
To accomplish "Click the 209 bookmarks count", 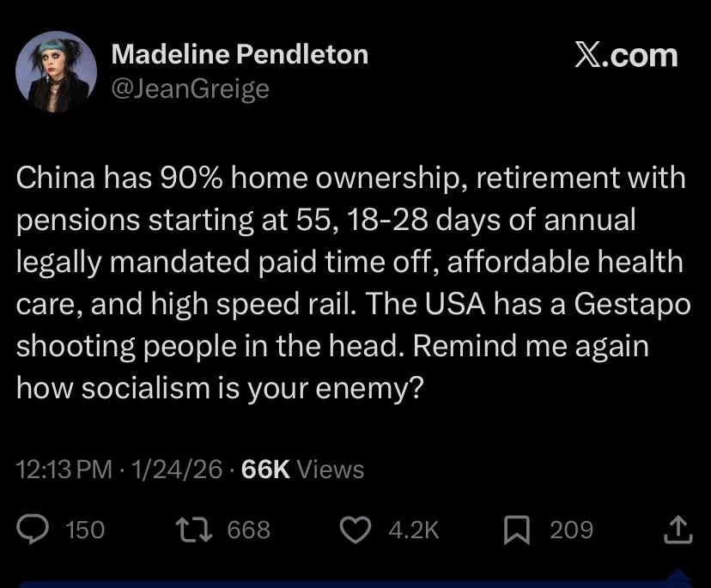I will pyautogui.click(x=571, y=530).
